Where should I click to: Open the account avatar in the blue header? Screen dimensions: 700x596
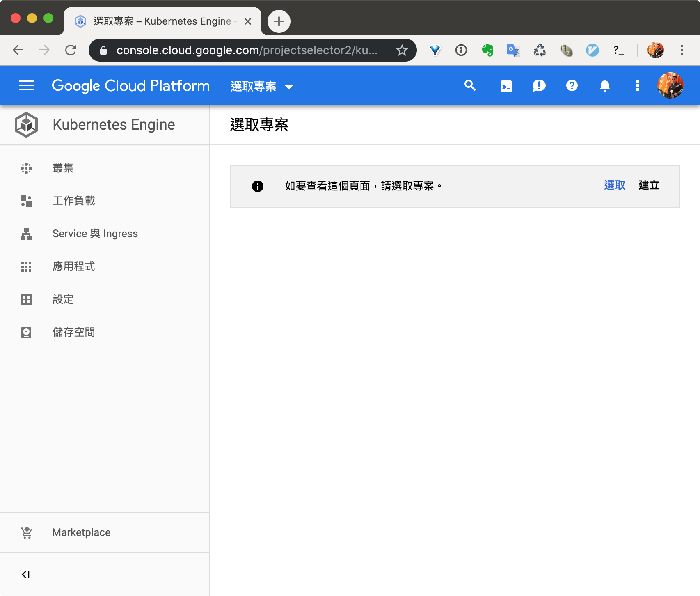coord(670,86)
